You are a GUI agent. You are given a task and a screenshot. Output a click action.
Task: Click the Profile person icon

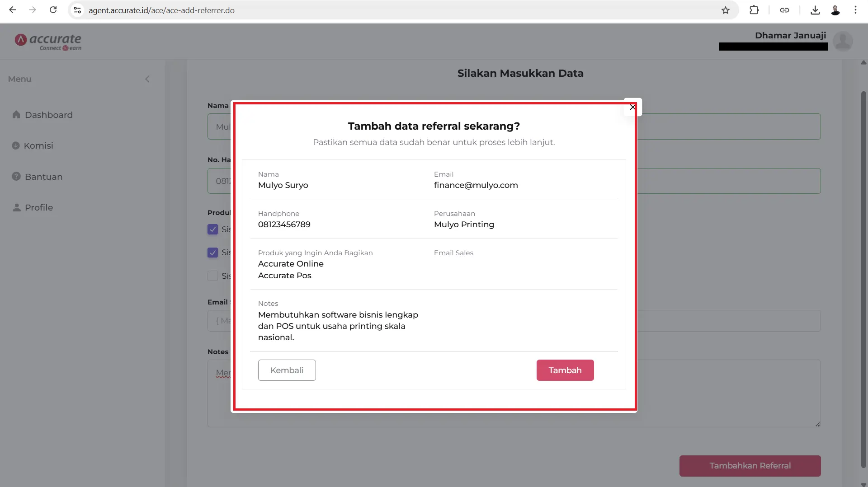17,207
